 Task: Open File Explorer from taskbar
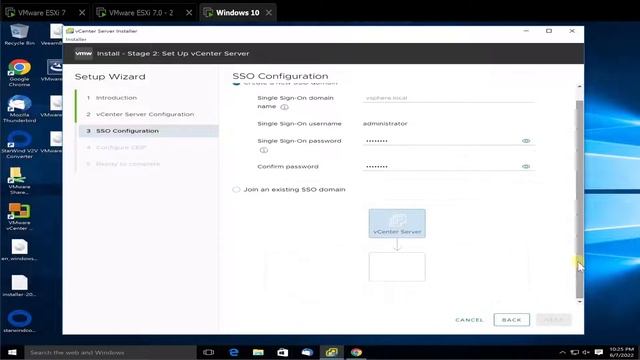pyautogui.click(x=258, y=352)
